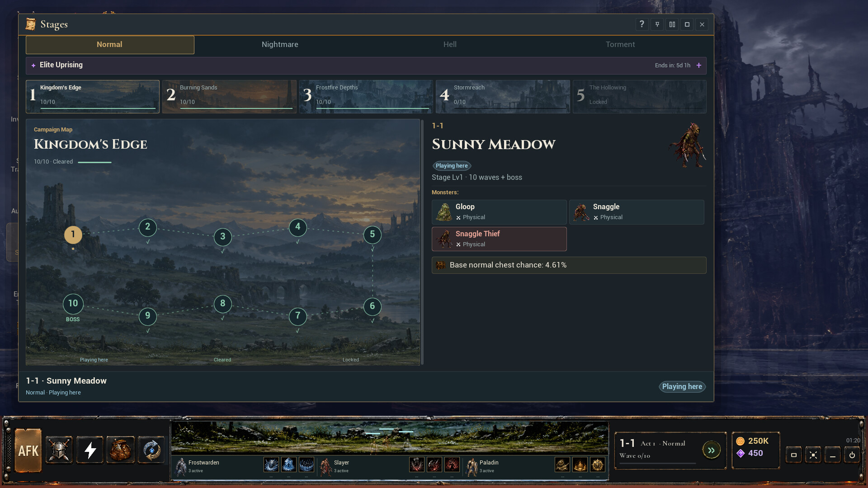Click the Frostwarden hero portrait

181,466
